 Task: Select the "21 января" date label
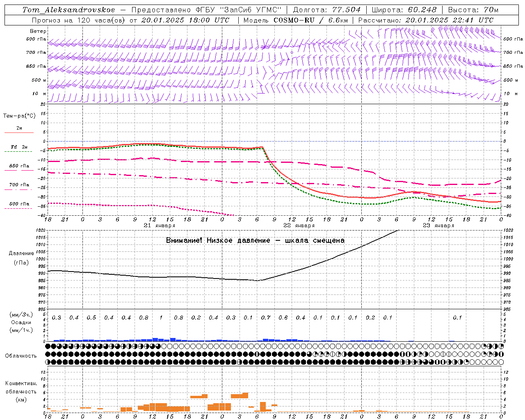tap(160, 226)
